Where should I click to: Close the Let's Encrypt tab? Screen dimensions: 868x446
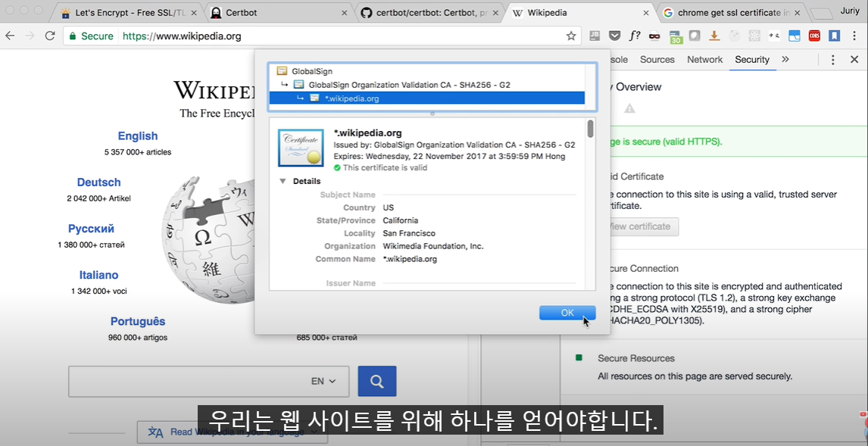pos(195,13)
